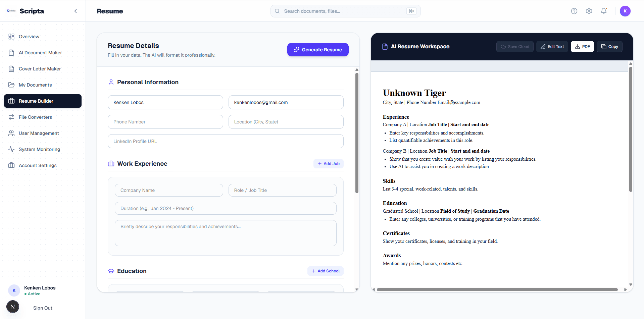This screenshot has height=319, width=644.
Task: Click the form scrollbar down arrow
Action: click(357, 289)
